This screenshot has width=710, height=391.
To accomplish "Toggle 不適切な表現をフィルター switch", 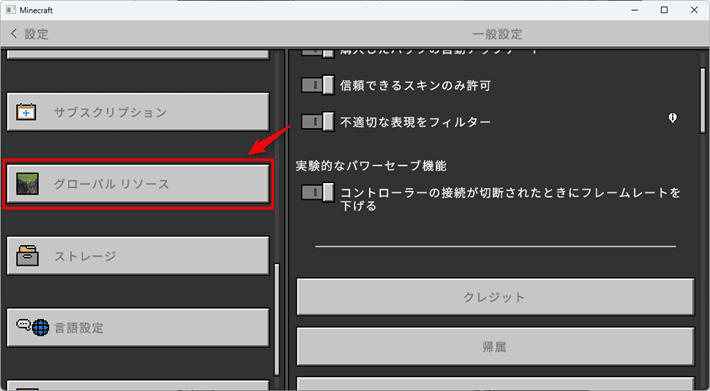I will [x=318, y=121].
